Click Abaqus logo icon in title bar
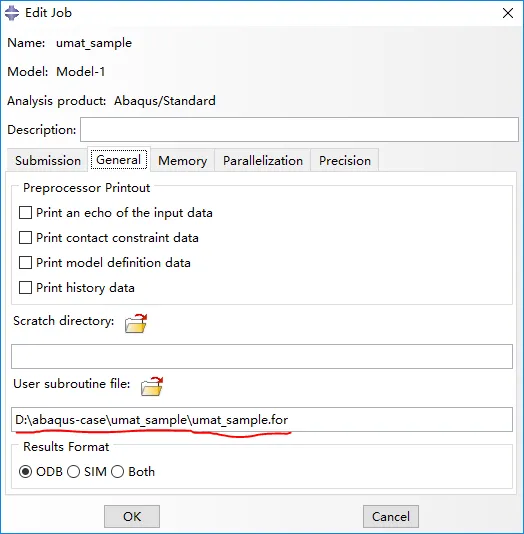This screenshot has height=534, width=524. point(12,13)
